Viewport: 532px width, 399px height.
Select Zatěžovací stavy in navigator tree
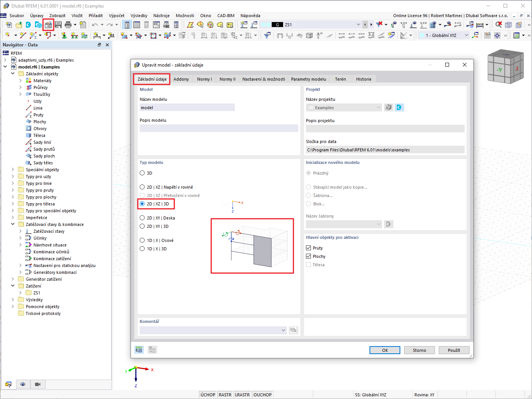tap(49, 231)
